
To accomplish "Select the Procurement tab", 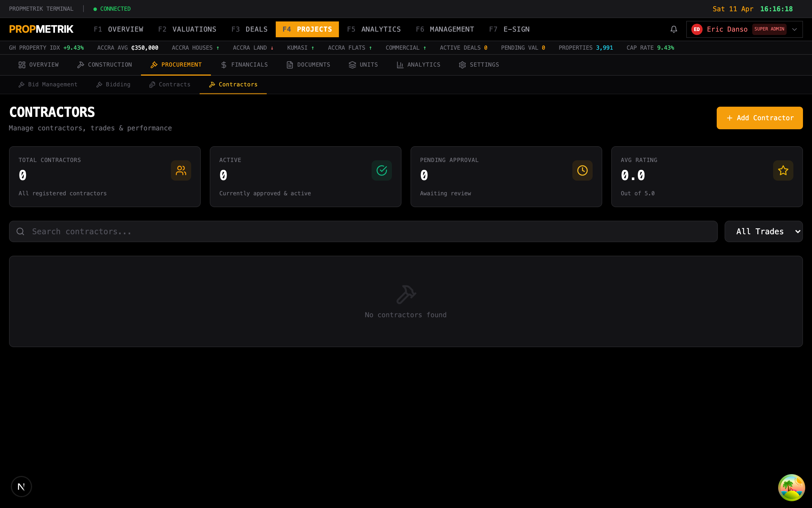I will (176, 65).
